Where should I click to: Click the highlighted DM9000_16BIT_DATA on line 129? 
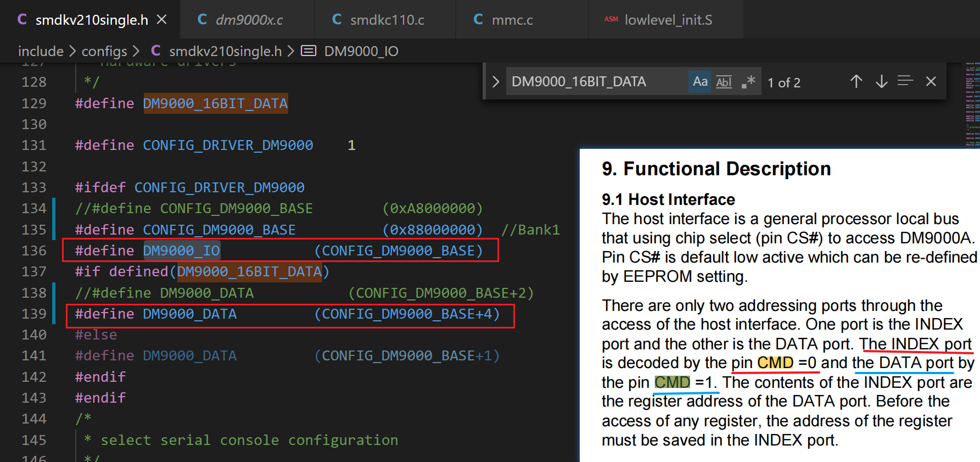(x=215, y=103)
